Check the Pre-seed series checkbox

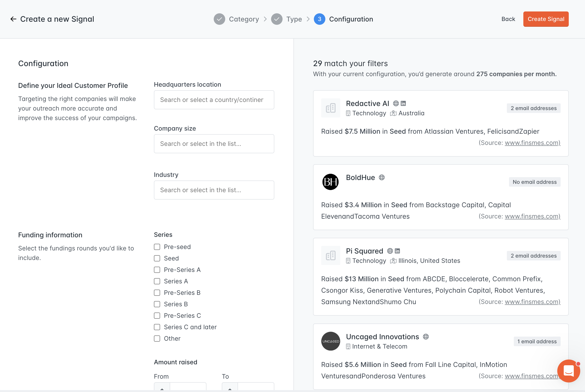pyautogui.click(x=157, y=247)
